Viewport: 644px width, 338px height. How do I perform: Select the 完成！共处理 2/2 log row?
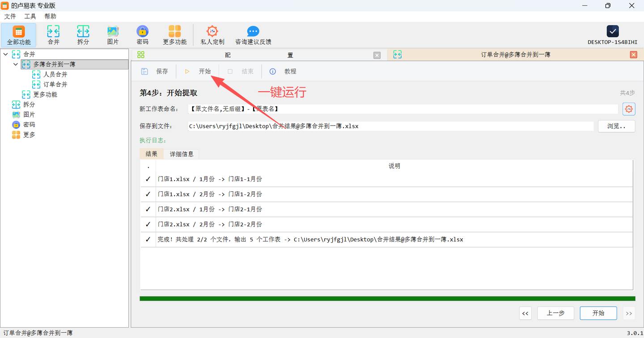[x=387, y=240]
